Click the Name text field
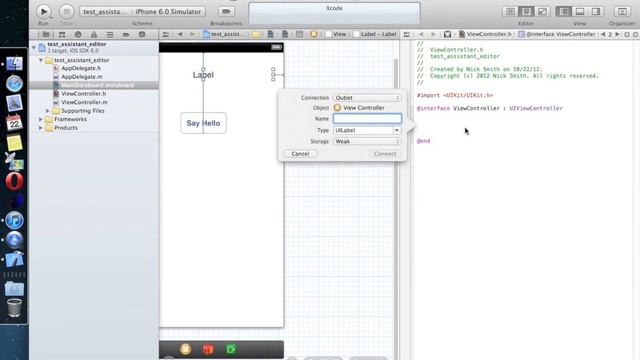640x360 pixels. click(x=367, y=119)
